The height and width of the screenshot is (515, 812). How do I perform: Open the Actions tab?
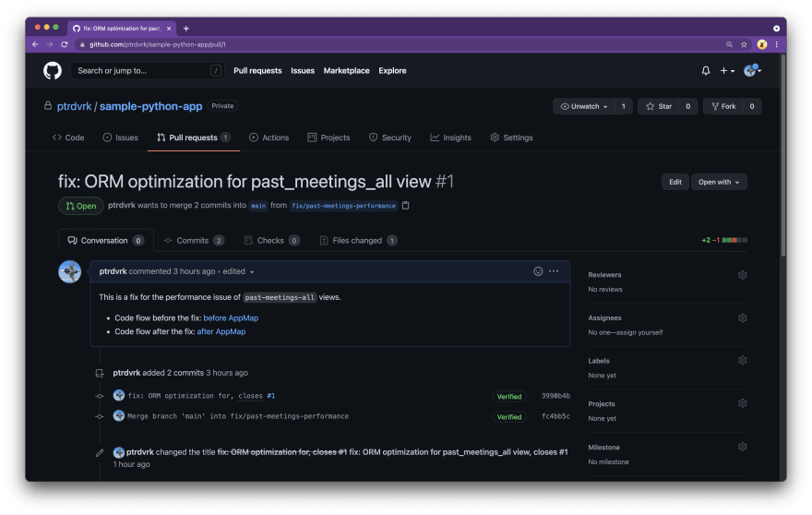click(269, 138)
